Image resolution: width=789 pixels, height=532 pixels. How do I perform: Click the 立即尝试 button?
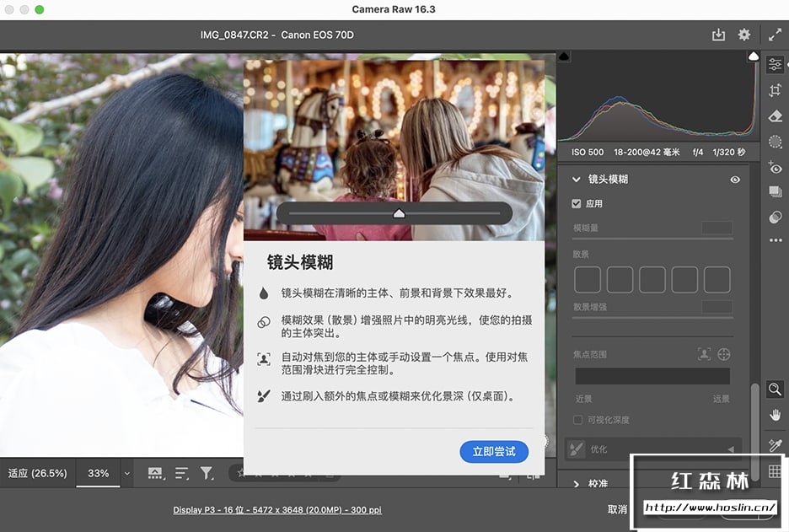(x=494, y=452)
